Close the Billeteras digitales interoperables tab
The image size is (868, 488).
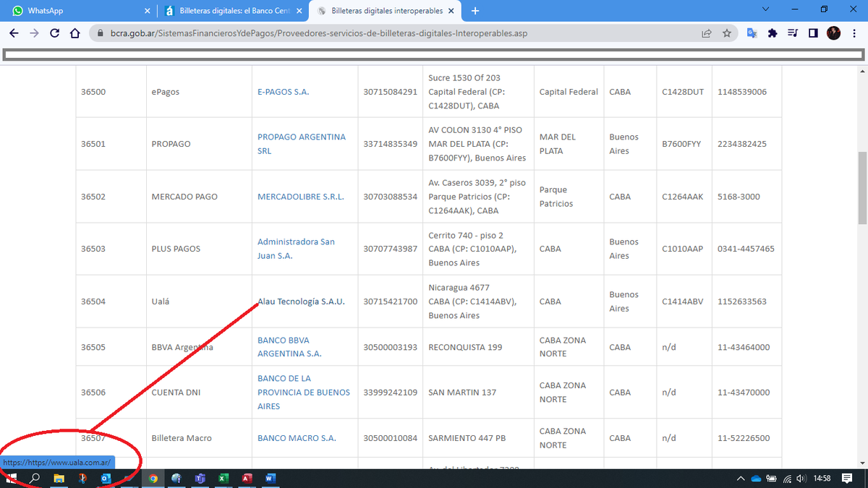(451, 11)
